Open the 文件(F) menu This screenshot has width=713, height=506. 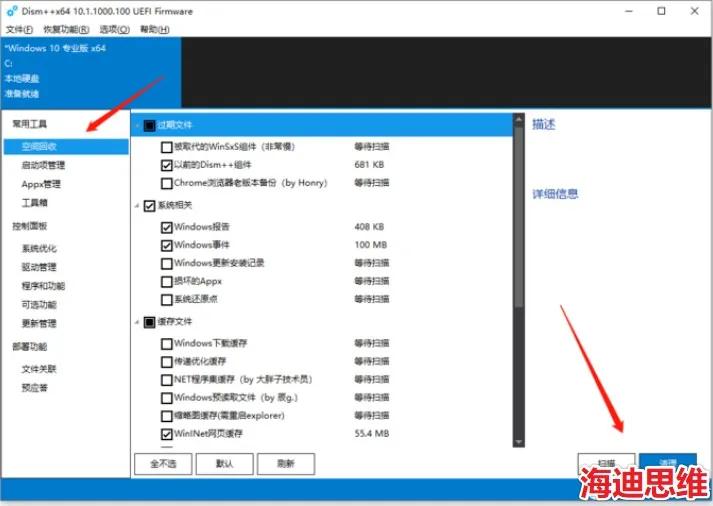19,30
